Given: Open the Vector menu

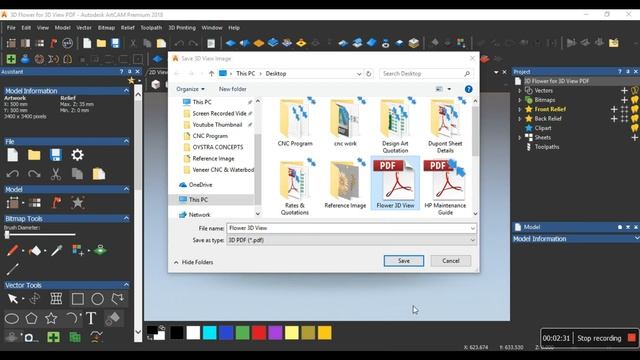Looking at the screenshot, I should point(84,28).
